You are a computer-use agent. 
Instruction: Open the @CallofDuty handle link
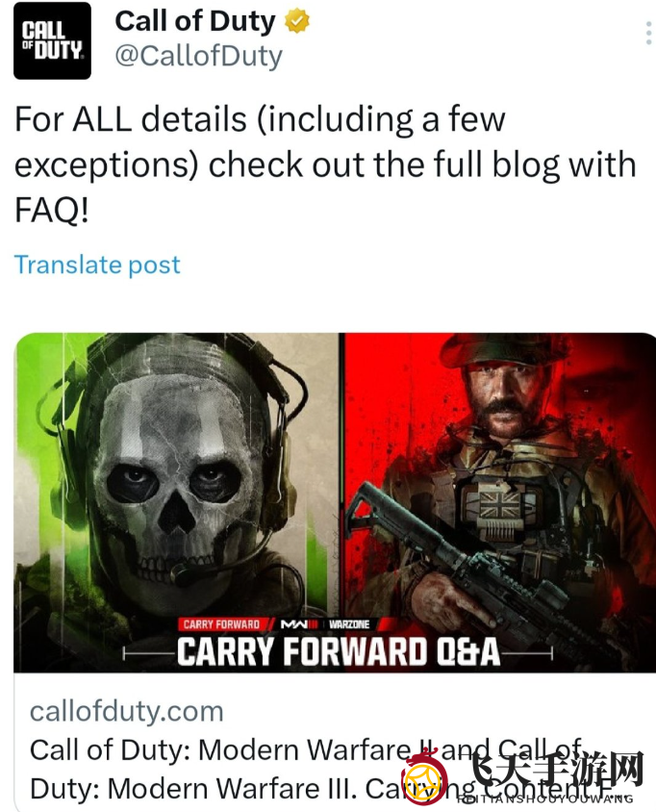tap(199, 56)
